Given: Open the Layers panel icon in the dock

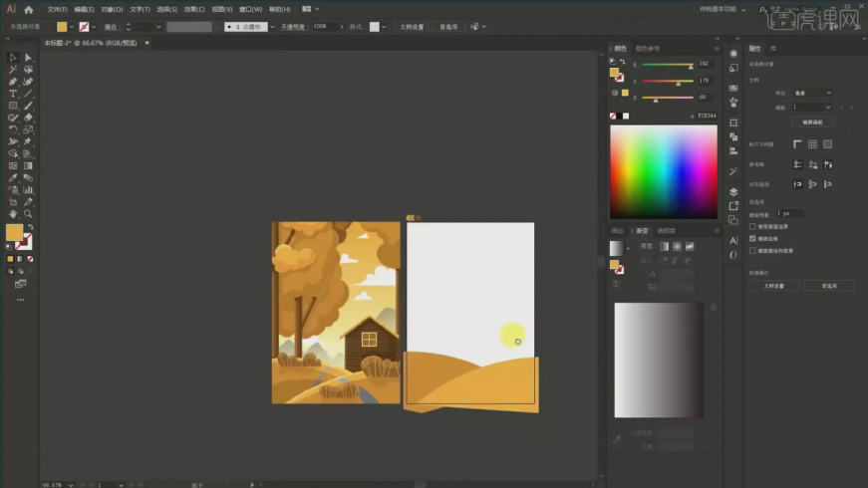Looking at the screenshot, I should (733, 191).
